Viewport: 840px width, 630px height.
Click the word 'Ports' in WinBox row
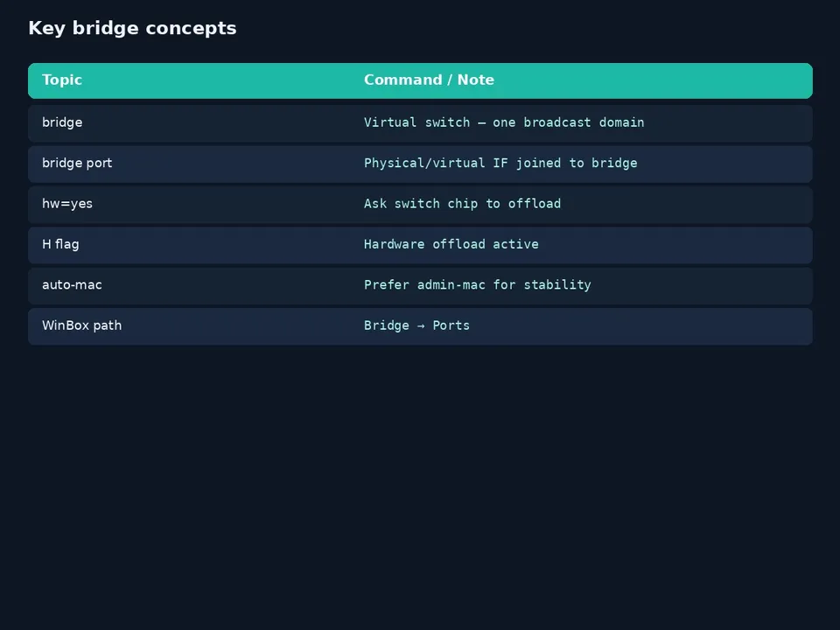coord(451,325)
